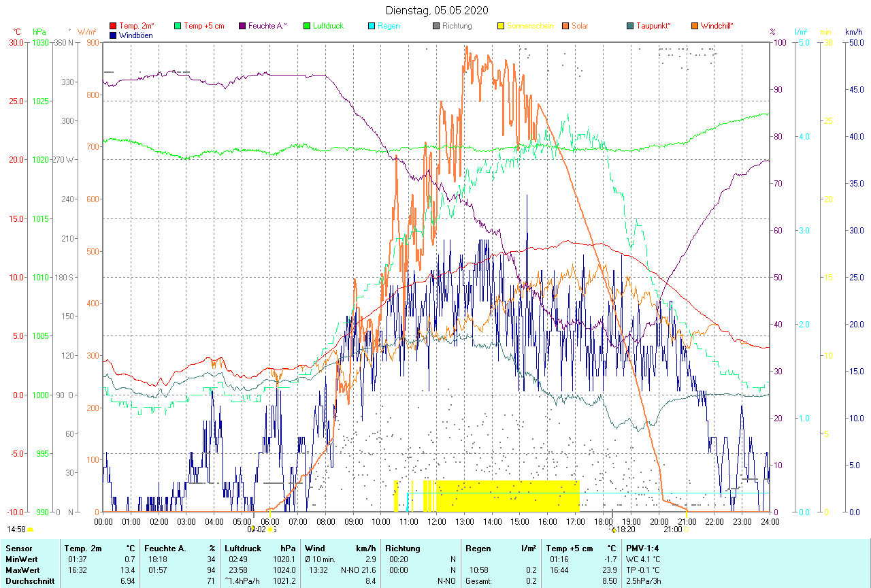Screen dimensions: 871x588
Task: Click the dark blue Windböen legend swatch
Action: point(113,35)
